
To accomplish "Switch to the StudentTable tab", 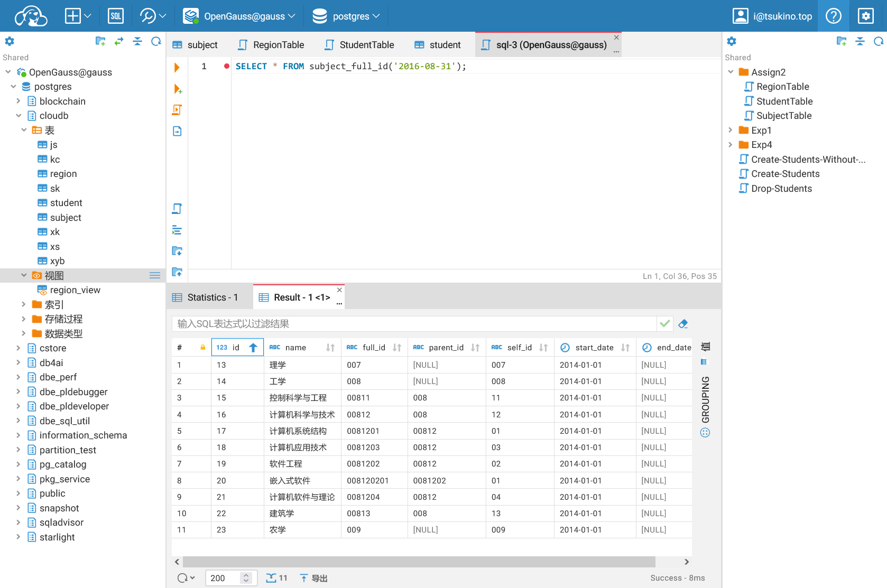I will (x=359, y=45).
